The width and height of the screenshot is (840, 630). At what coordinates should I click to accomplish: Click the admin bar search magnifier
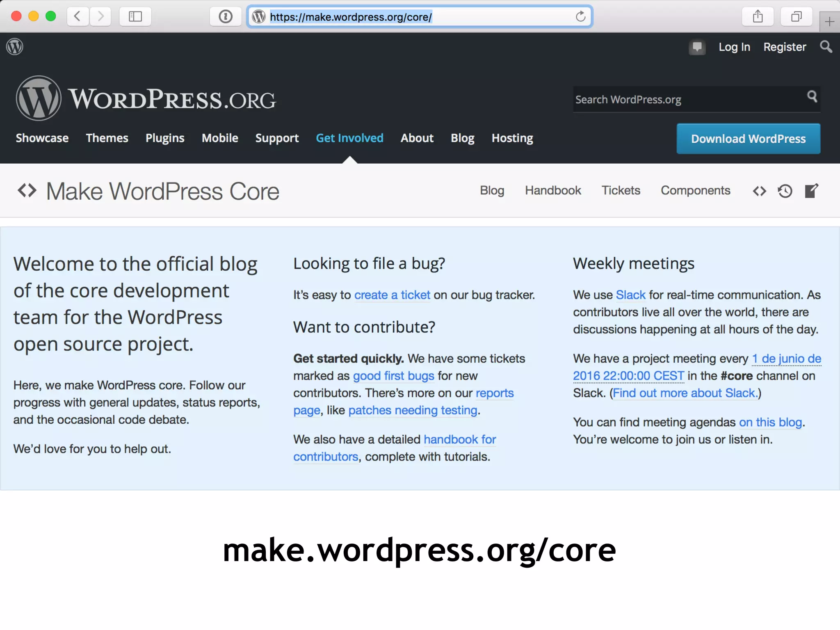pos(826,47)
